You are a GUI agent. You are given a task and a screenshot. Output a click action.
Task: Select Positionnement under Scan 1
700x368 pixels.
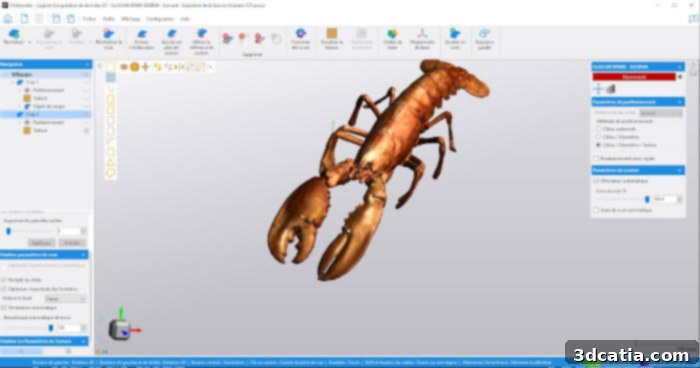48,90
